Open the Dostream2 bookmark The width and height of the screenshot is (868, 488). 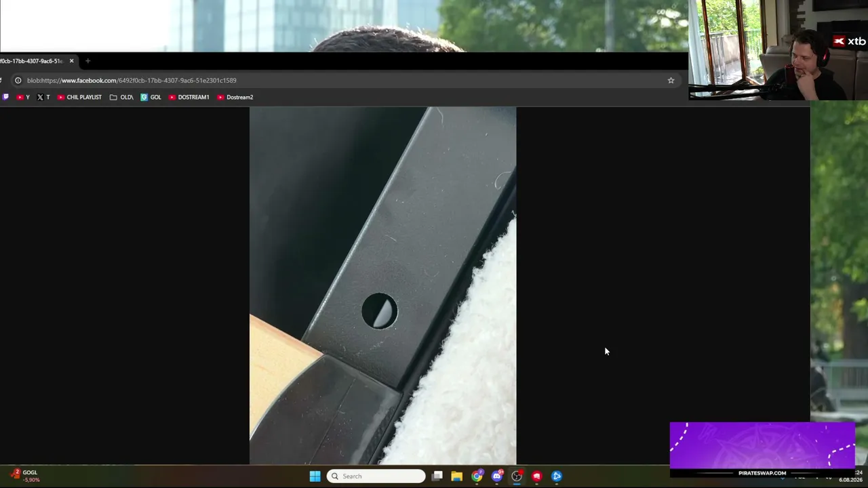pos(235,97)
